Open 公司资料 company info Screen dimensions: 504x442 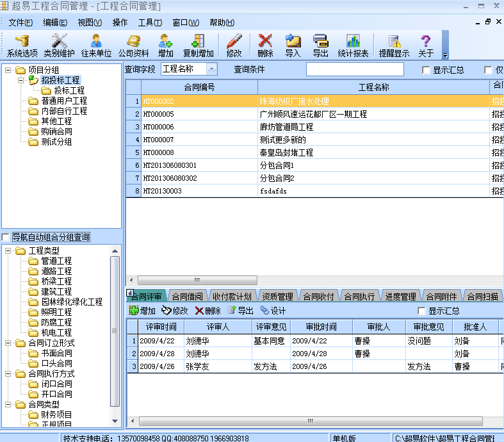[x=133, y=45]
